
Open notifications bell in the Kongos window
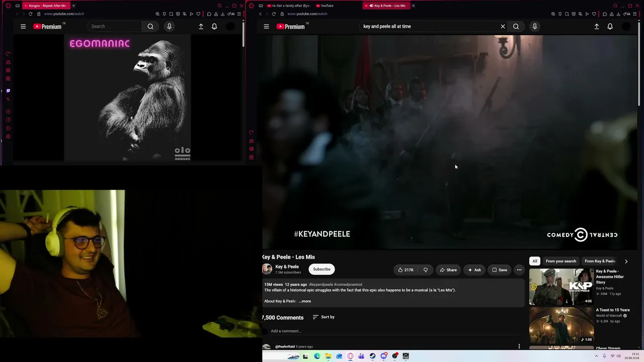click(214, 27)
